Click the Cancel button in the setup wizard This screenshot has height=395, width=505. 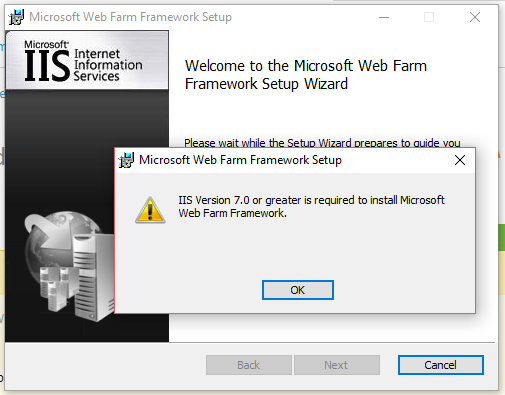point(441,365)
